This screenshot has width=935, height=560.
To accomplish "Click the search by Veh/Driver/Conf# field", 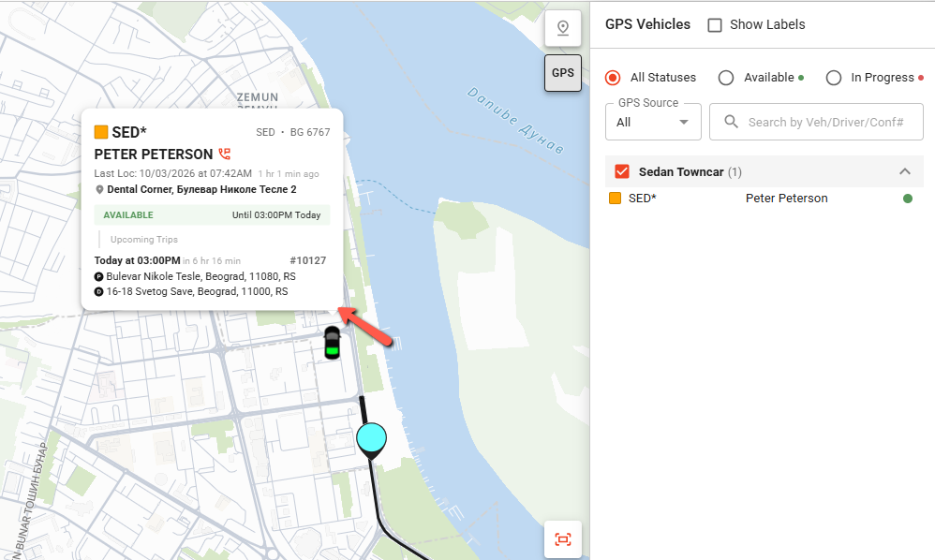I will tap(824, 122).
